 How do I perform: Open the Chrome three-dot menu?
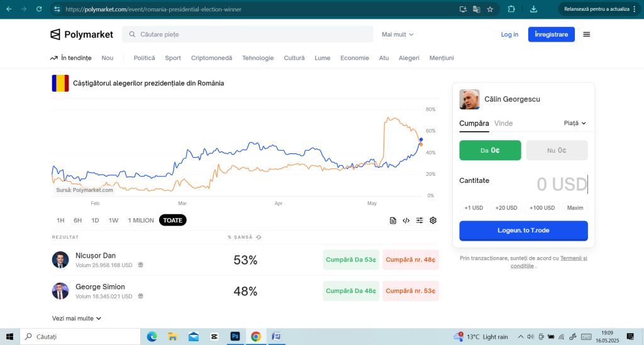(635, 9)
